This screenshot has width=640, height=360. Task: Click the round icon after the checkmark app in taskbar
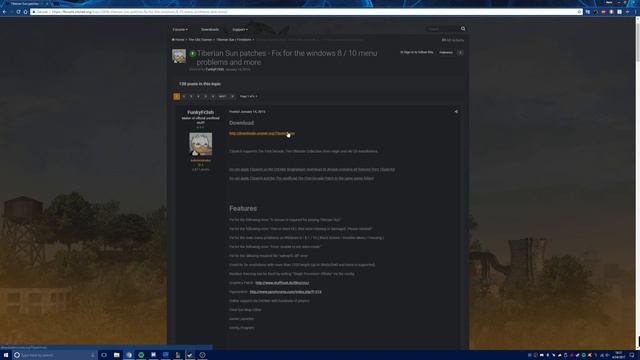click(x=202, y=355)
